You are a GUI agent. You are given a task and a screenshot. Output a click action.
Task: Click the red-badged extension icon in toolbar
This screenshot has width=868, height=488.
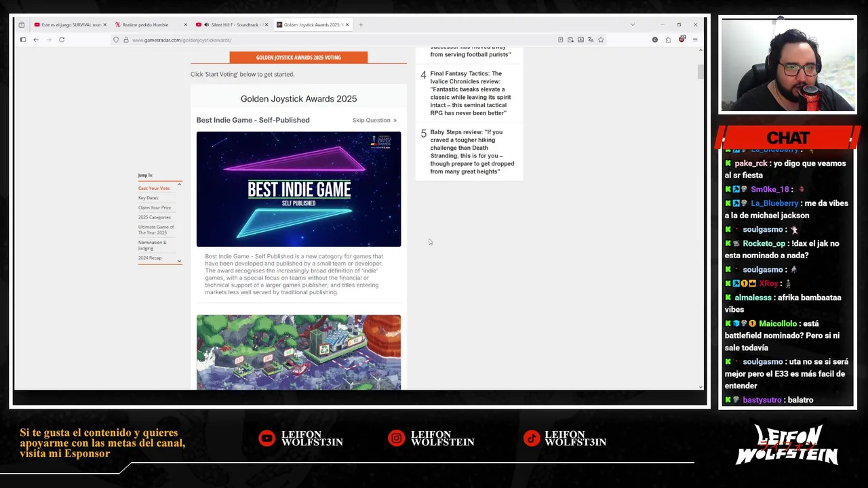pyautogui.click(x=682, y=40)
